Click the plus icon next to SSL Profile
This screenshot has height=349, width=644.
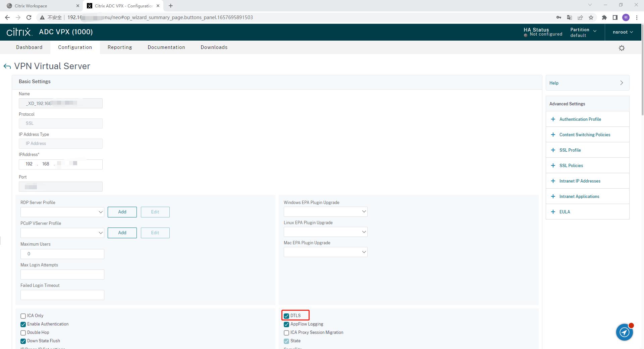[x=553, y=150]
